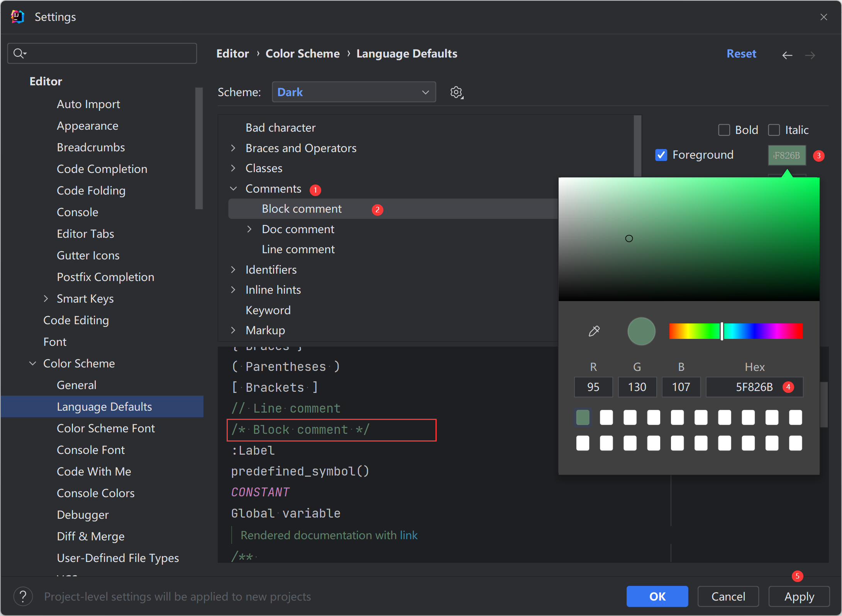Select Color Scheme Font menu item
The image size is (842, 616).
[x=106, y=428]
